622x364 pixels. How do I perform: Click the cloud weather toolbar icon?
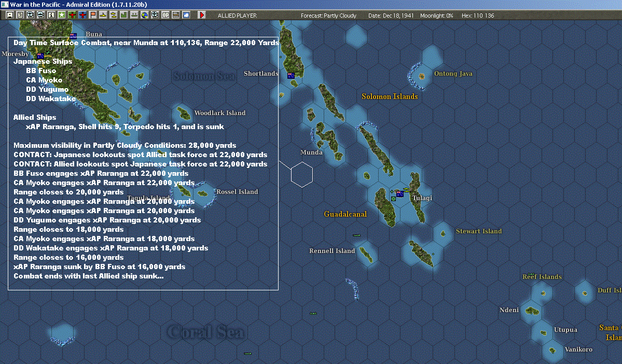tap(186, 15)
